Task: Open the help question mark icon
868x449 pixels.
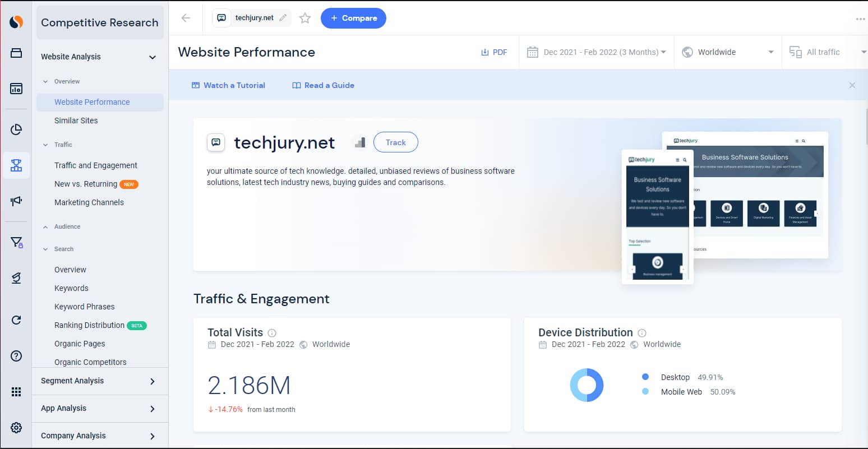Action: pyautogui.click(x=16, y=356)
